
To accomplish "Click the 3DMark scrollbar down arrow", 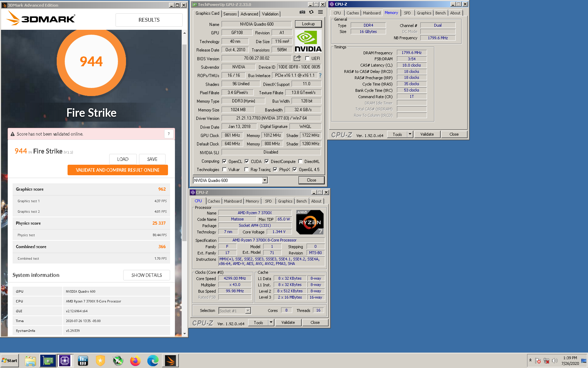I will point(184,334).
